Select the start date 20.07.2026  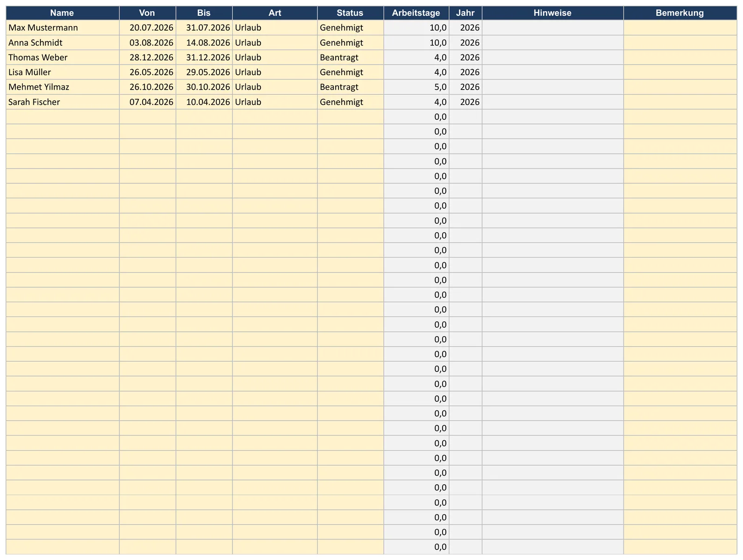148,28
